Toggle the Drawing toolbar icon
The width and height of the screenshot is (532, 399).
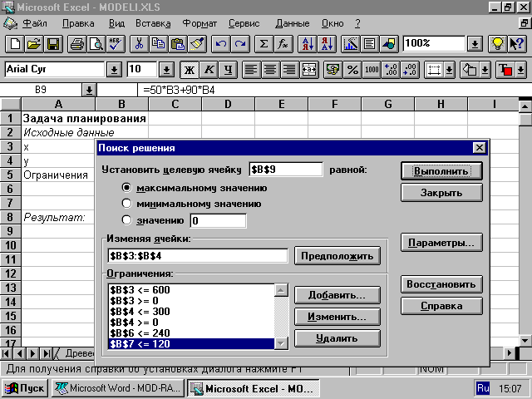(x=389, y=44)
